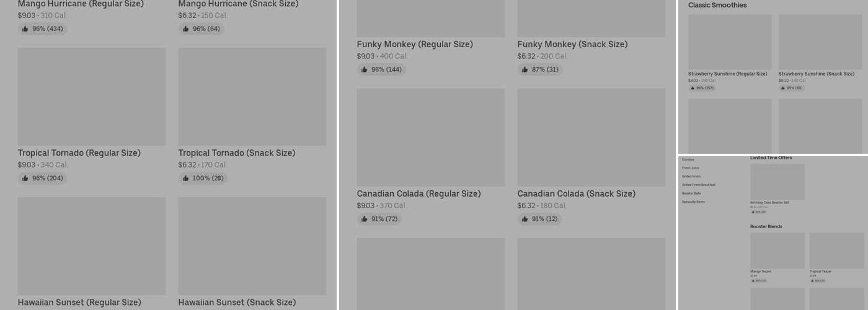Click thumbs-up icon under Mango Hurricane Snack Size
The width and height of the screenshot is (868, 310).
coord(185,29)
